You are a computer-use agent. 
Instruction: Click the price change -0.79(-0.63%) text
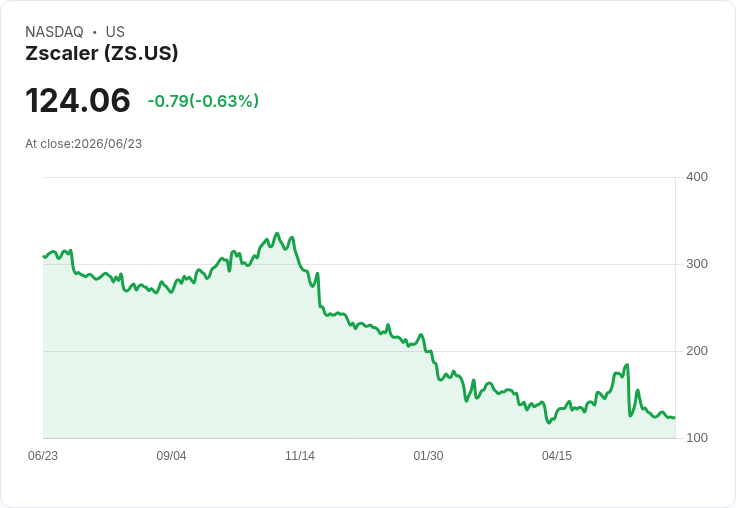[x=203, y=101]
